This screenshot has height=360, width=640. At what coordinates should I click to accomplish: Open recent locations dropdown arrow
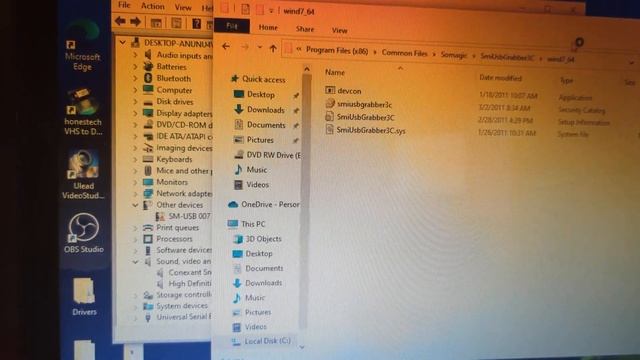point(260,47)
